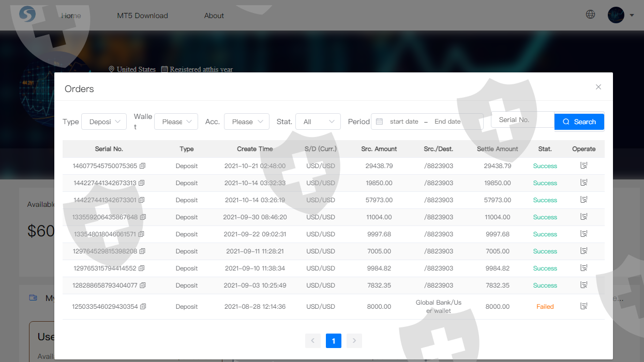644x362 pixels.
Task: Copy serial number 146077545750075365
Action: point(142,166)
